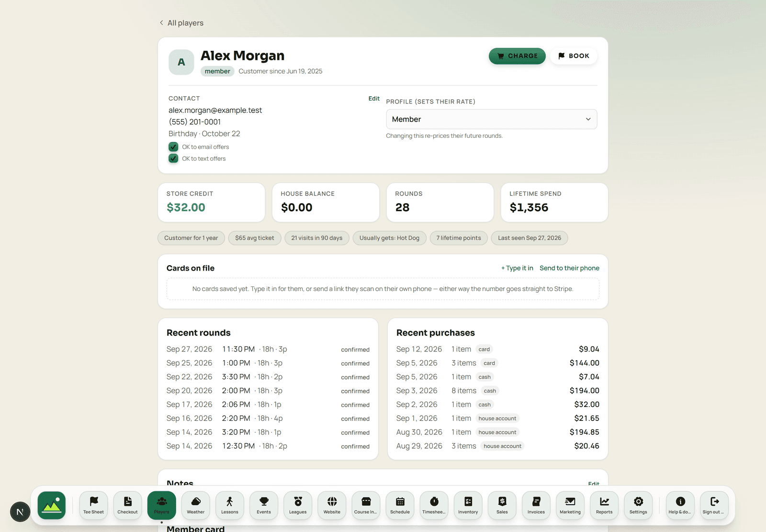Viewport: 766px width, 532px height.
Task: Click + Type it in card link
Action: [x=517, y=268]
